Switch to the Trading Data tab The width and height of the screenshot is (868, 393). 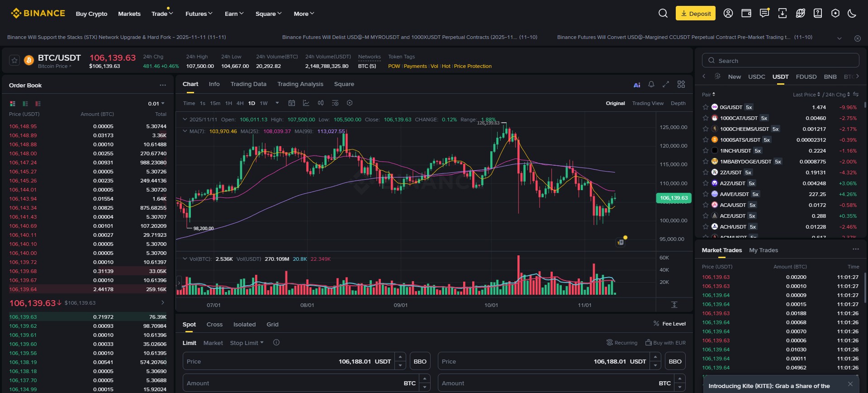pos(248,84)
